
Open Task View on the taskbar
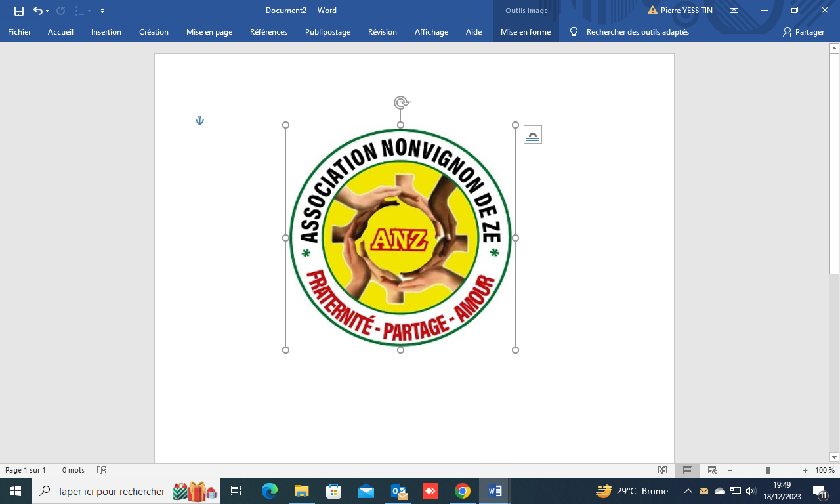(236, 491)
